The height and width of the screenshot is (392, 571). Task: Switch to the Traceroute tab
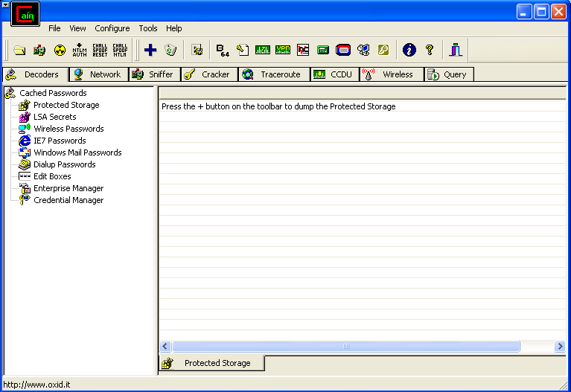coord(274,74)
